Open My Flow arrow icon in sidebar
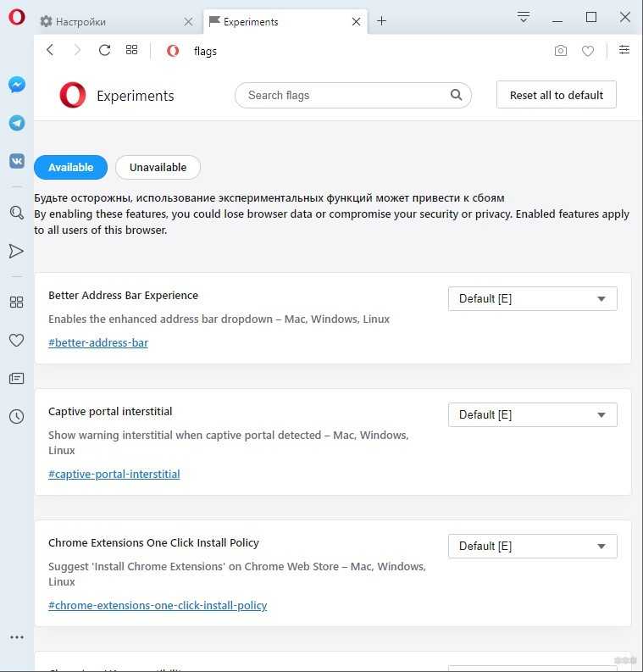643x672 pixels. (16, 251)
